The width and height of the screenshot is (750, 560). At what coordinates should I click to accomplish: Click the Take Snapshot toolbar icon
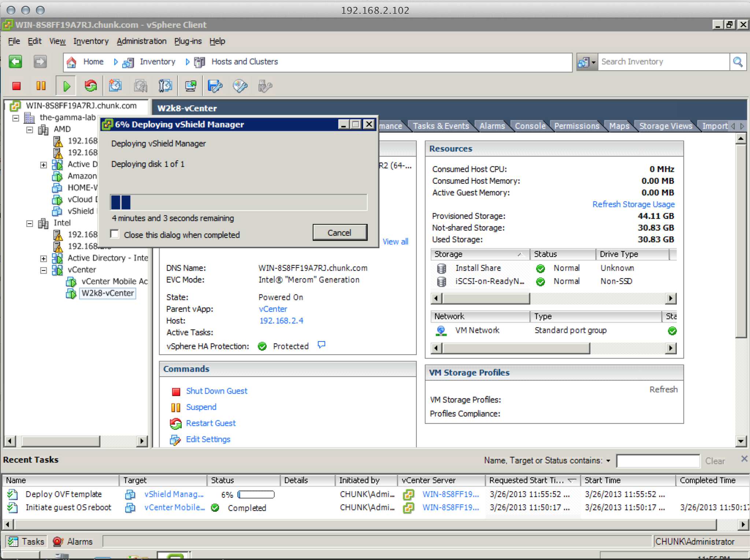point(115,86)
